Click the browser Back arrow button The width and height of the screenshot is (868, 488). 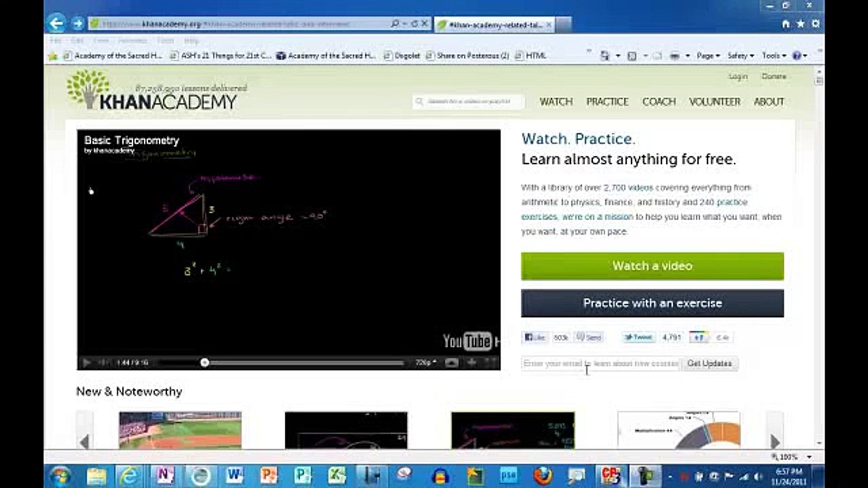click(57, 23)
